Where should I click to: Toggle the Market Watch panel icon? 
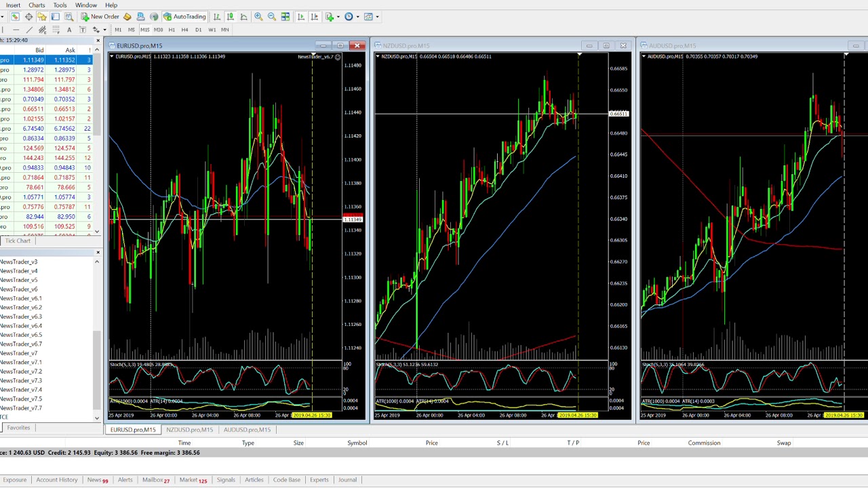click(x=15, y=16)
